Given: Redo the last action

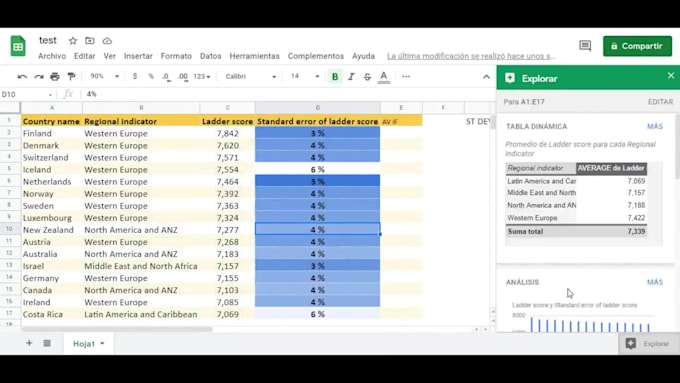Looking at the screenshot, I should tap(39, 77).
